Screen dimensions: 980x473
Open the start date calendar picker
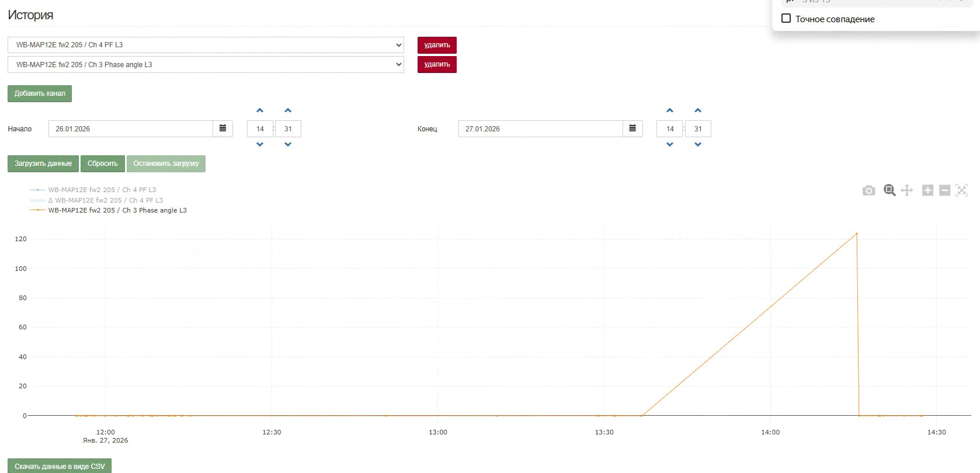click(x=223, y=128)
